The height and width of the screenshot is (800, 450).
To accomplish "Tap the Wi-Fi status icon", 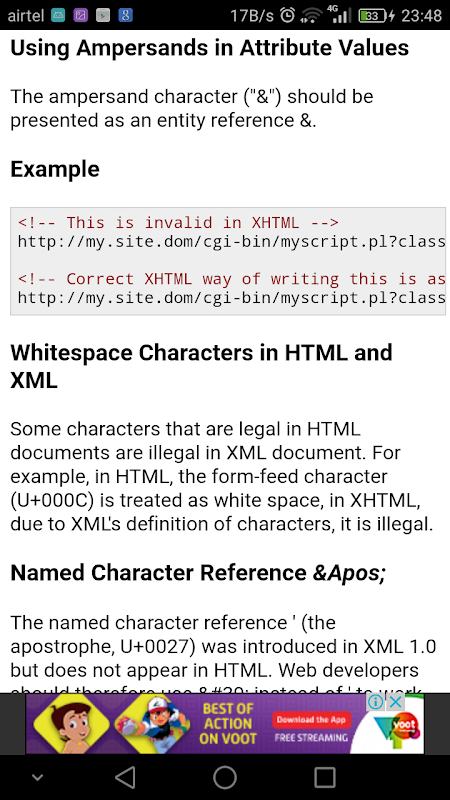I will pos(311,15).
